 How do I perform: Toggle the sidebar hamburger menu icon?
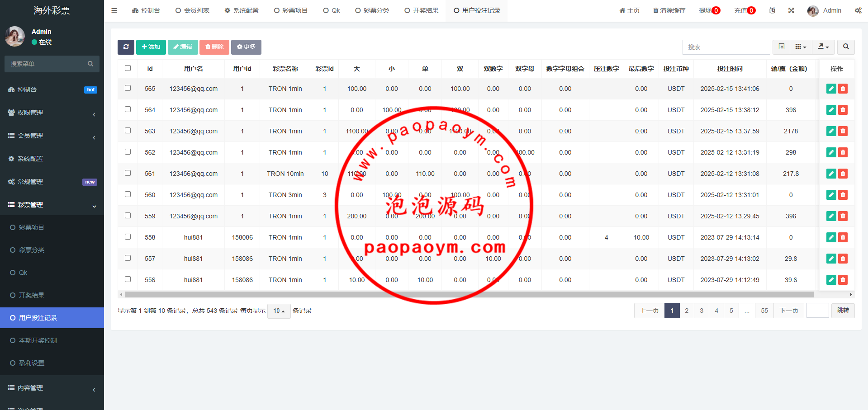(x=114, y=10)
